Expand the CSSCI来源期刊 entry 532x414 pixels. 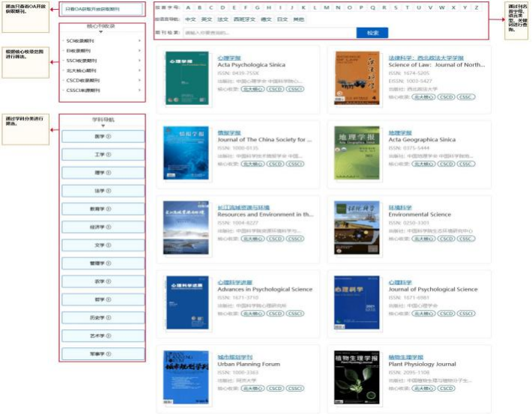coord(139,91)
